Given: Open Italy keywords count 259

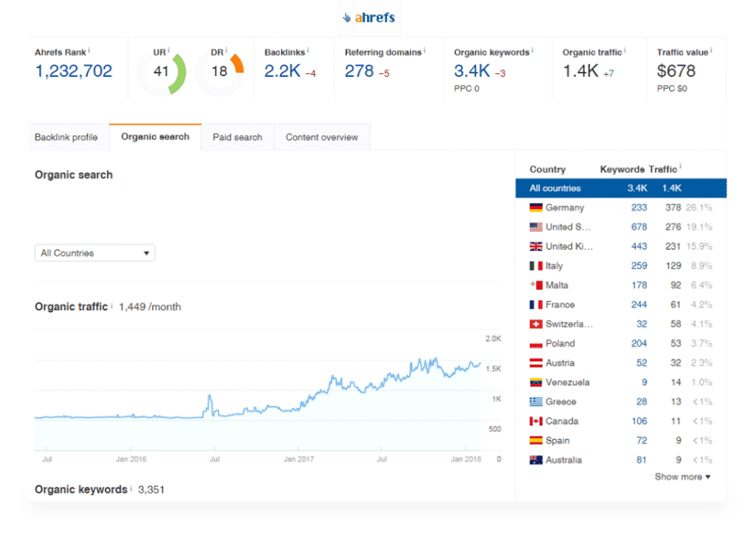Looking at the screenshot, I should tap(639, 266).
